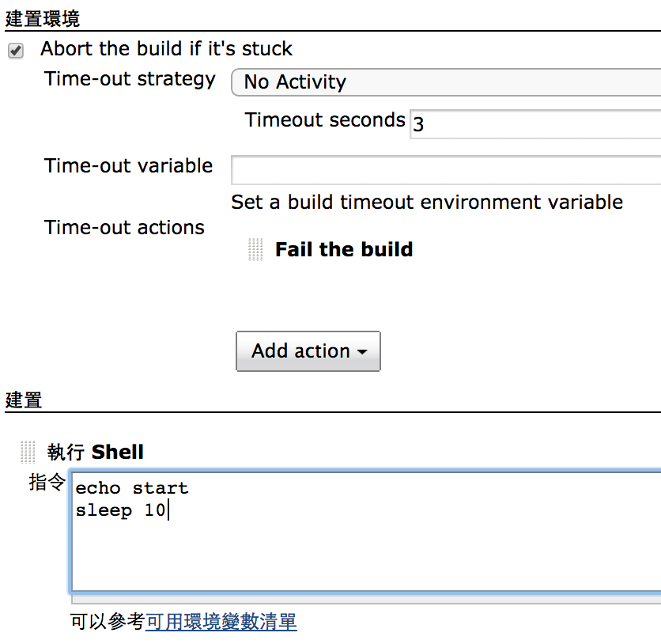Select the 執行 Shell build step title
The height and width of the screenshot is (644, 661).
[95, 452]
